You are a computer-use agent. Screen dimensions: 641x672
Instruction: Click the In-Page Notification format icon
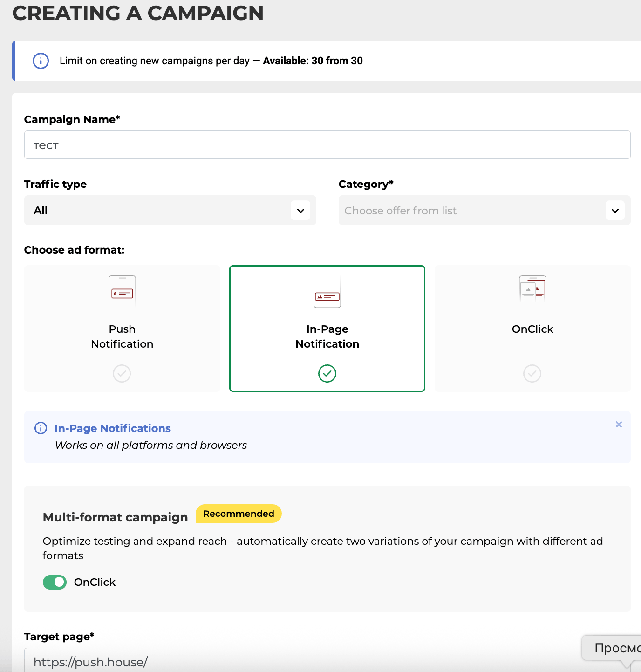[x=327, y=292]
